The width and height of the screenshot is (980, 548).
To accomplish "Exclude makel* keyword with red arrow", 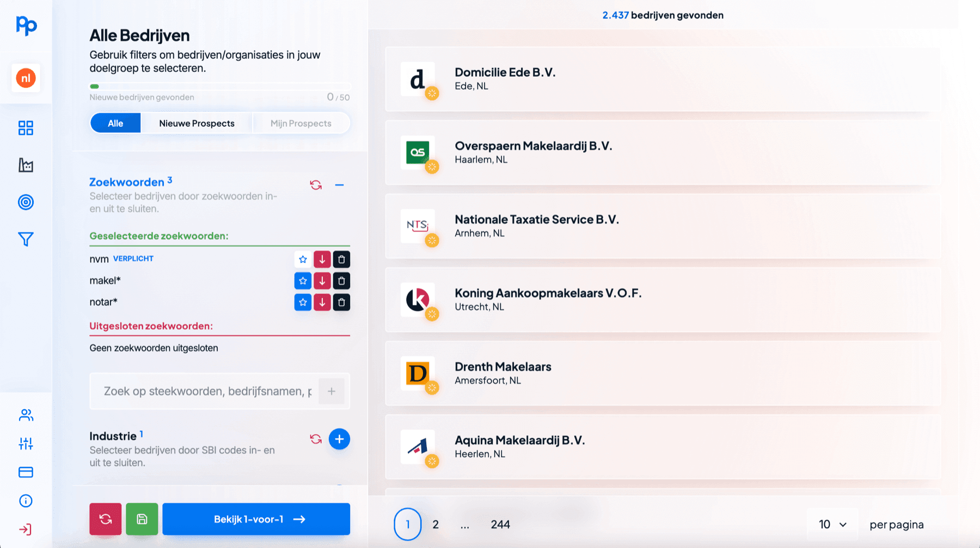I will tap(322, 281).
